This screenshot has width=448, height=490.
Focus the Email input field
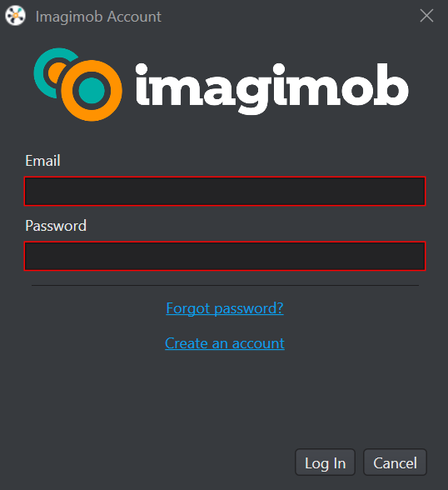[225, 192]
